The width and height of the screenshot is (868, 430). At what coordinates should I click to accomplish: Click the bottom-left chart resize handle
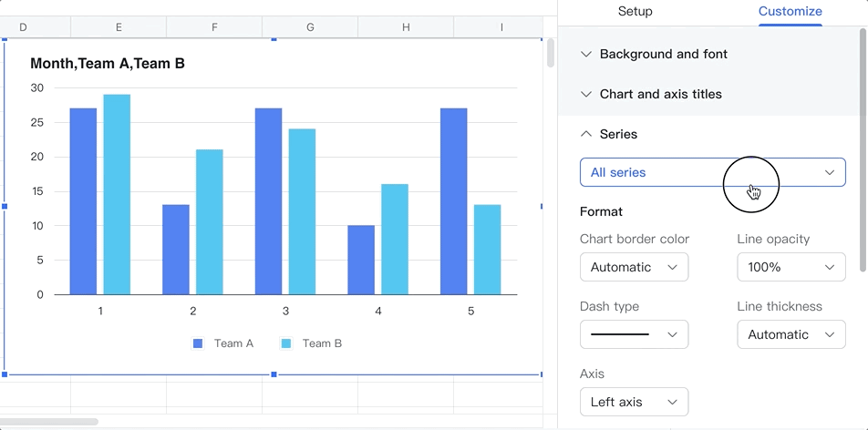coord(5,374)
